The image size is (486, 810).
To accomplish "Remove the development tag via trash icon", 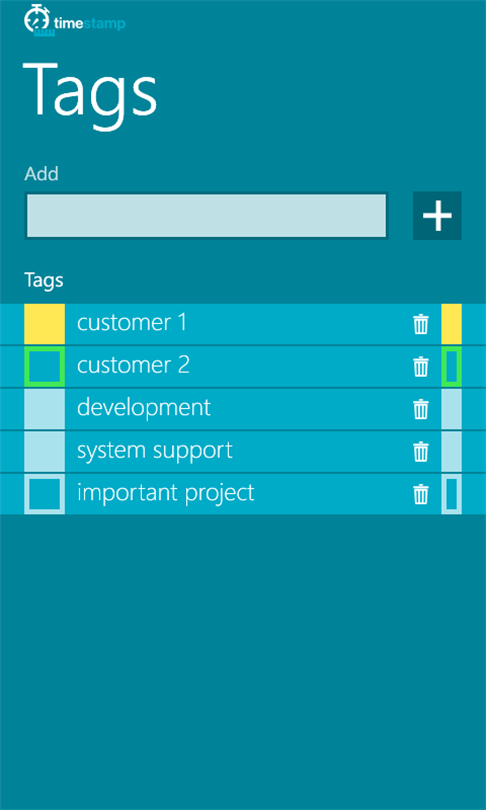I will point(421,409).
